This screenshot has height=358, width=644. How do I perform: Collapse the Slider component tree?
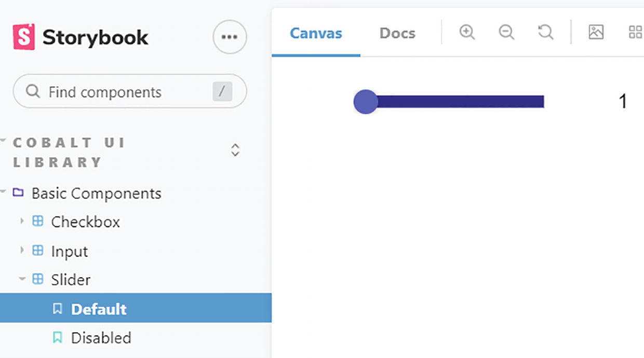(22, 280)
